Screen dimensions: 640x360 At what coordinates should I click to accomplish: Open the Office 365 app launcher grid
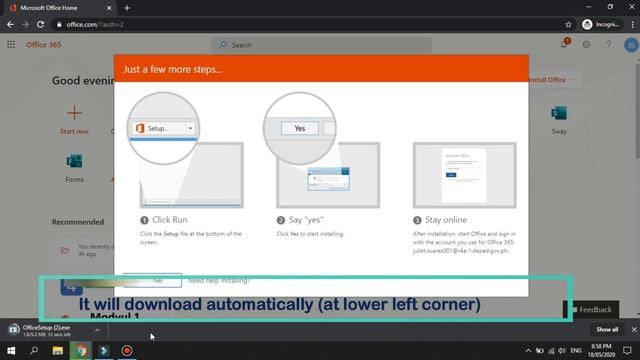tap(11, 44)
